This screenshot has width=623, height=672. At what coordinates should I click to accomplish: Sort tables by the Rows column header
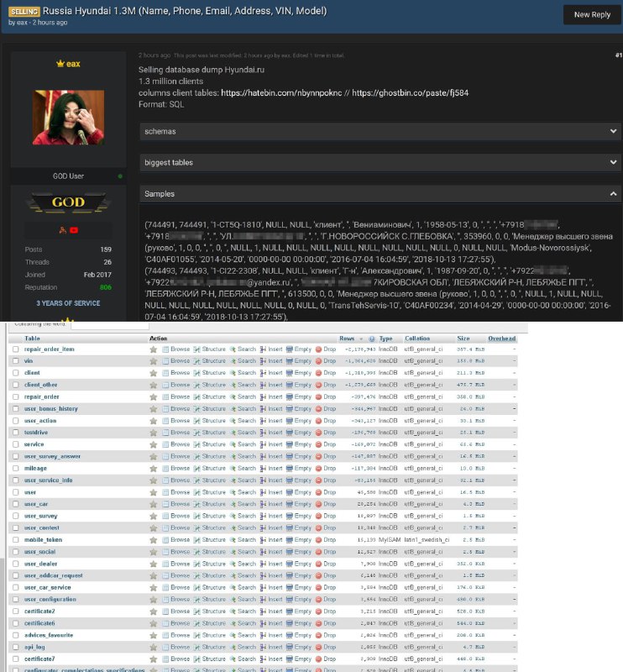click(x=346, y=339)
